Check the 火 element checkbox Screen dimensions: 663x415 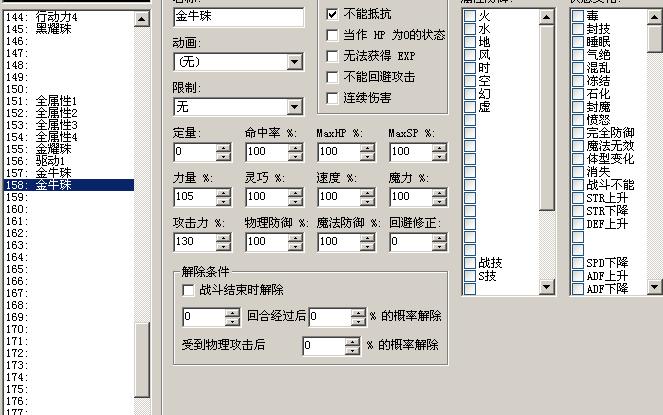point(470,16)
